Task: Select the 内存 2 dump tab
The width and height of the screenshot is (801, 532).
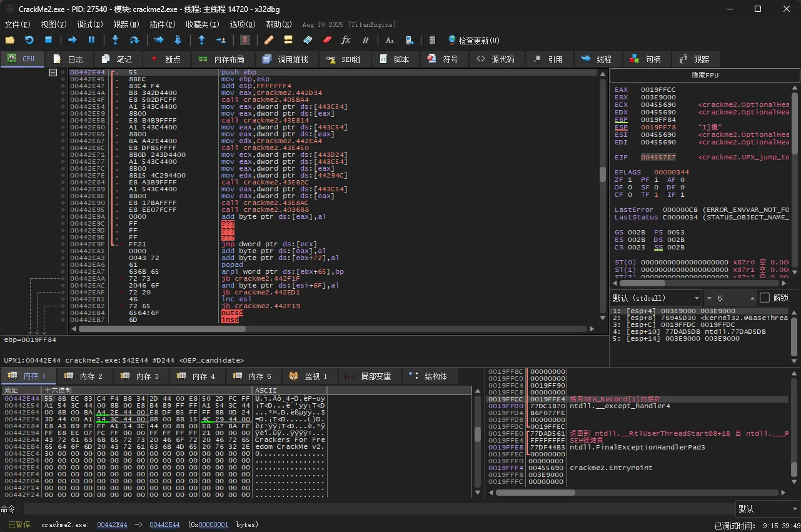Action: pyautogui.click(x=85, y=376)
